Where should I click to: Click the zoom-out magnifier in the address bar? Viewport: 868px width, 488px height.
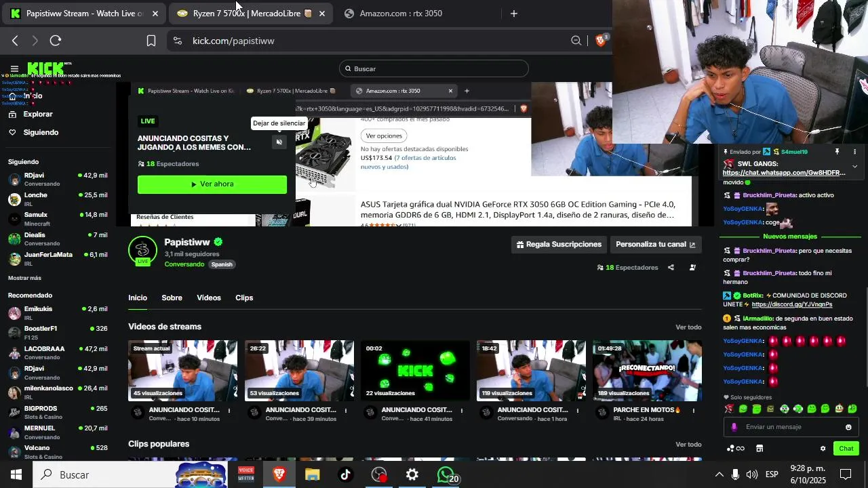click(576, 41)
